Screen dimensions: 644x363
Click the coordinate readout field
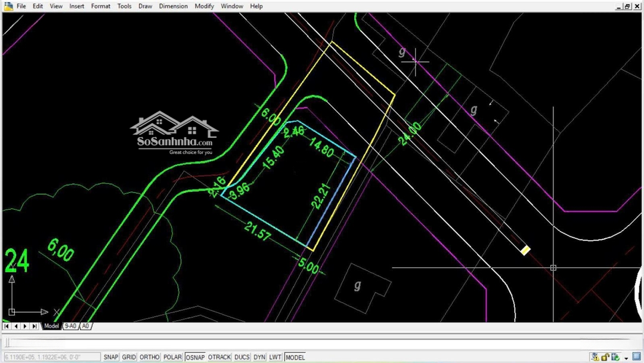(x=51, y=357)
